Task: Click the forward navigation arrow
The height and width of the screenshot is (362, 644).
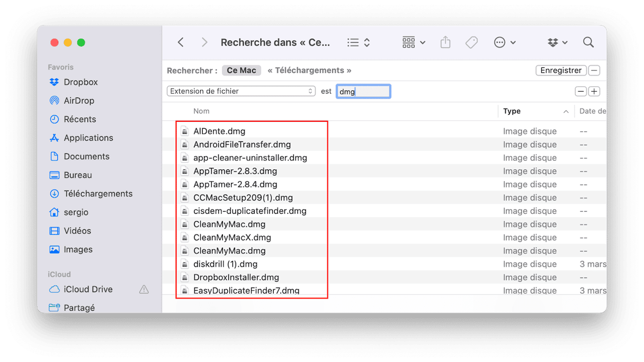Action: [204, 42]
